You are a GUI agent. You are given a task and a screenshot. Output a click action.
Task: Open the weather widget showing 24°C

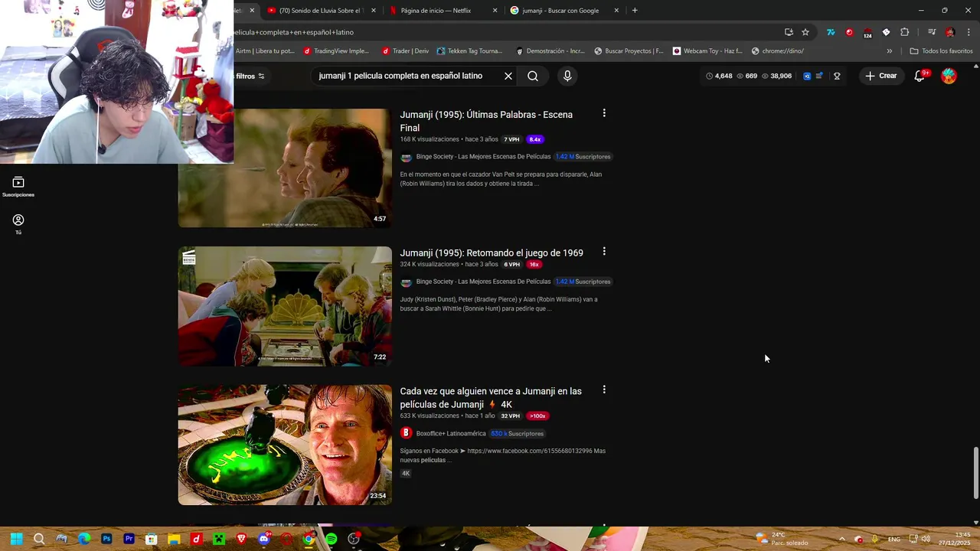point(781,539)
